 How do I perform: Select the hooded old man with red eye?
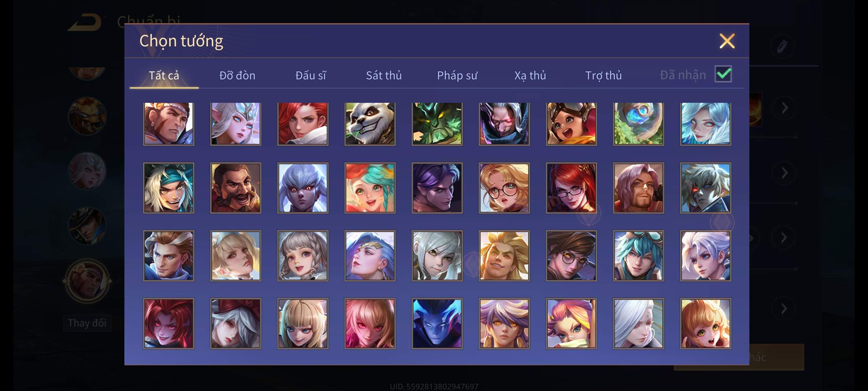tap(504, 124)
